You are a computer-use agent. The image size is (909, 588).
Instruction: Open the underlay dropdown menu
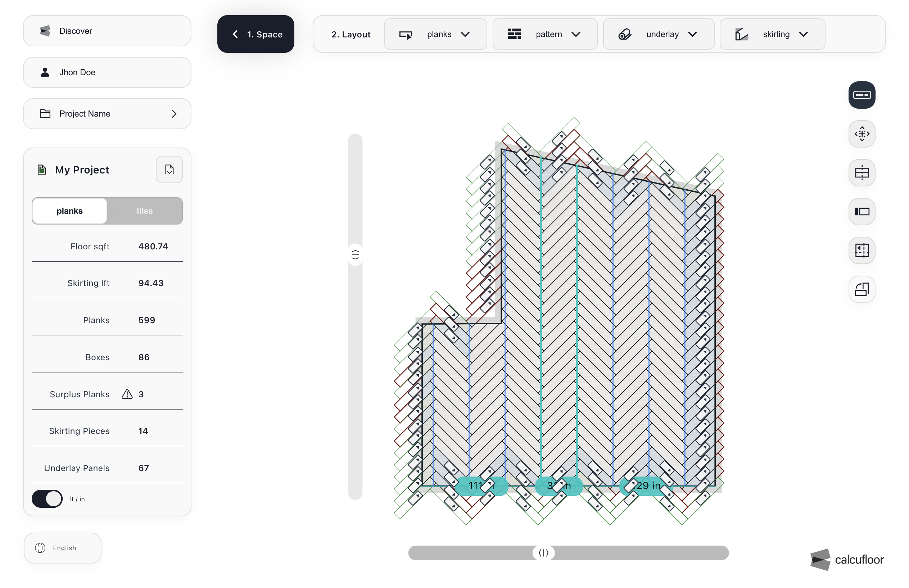coord(658,34)
